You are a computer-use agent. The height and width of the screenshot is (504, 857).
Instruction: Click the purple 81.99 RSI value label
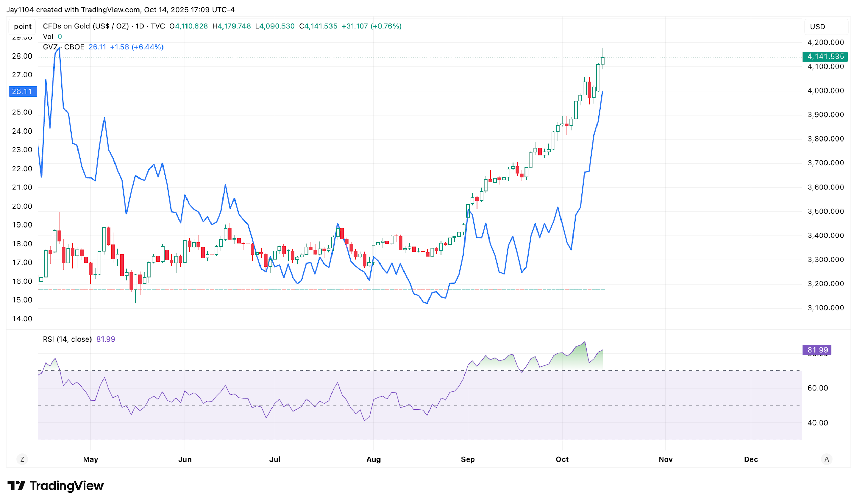[817, 350]
